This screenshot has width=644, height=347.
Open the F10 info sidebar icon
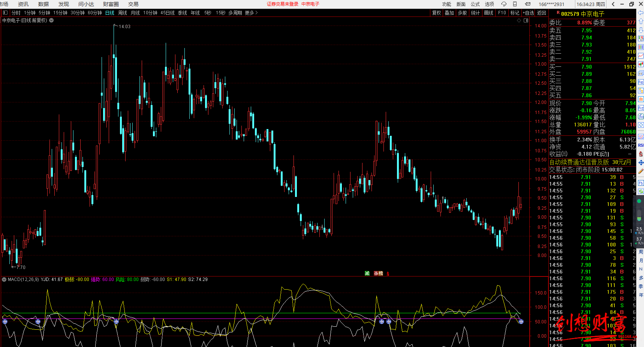[x=641, y=82]
